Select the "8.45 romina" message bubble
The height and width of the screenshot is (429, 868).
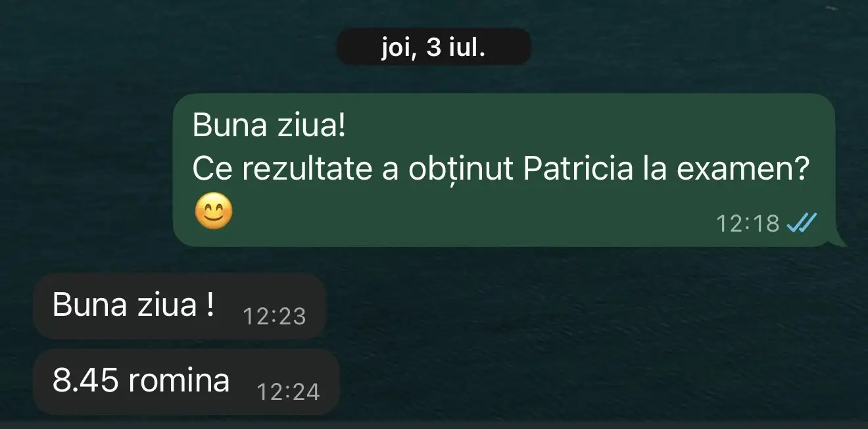tap(186, 382)
